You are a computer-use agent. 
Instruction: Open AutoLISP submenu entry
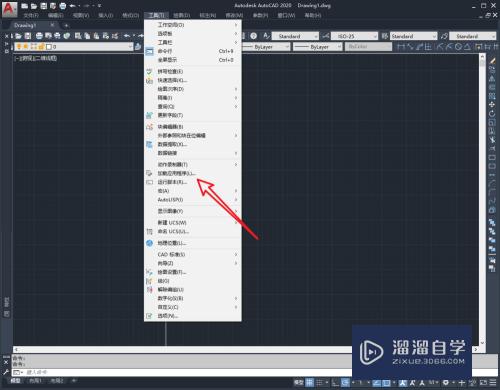point(193,200)
